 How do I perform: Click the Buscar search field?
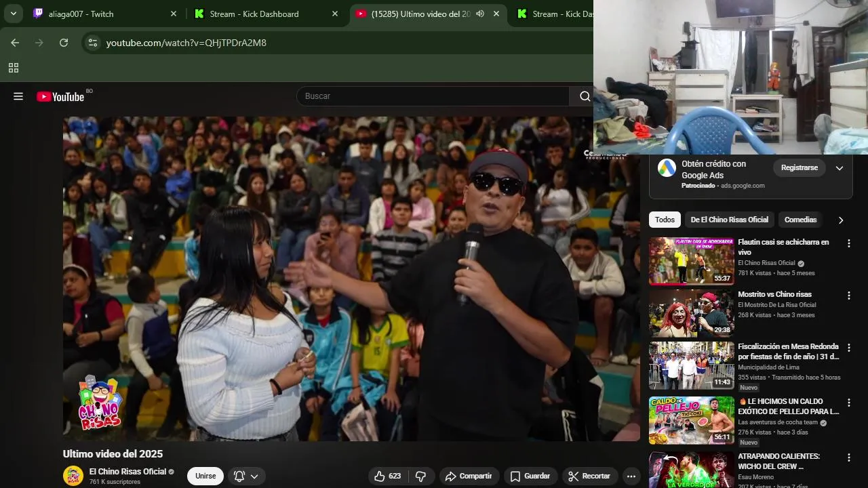click(x=434, y=96)
